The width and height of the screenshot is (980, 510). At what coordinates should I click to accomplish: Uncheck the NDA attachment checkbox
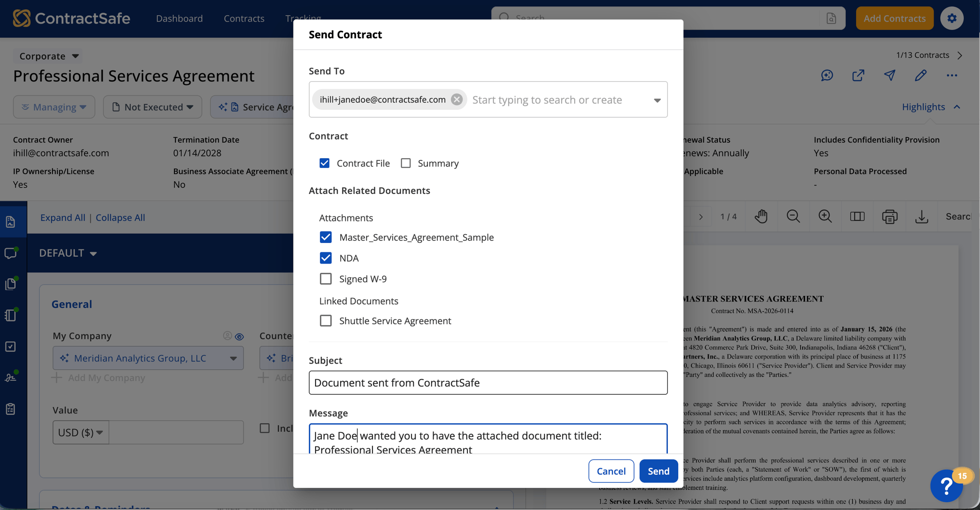[x=325, y=258]
